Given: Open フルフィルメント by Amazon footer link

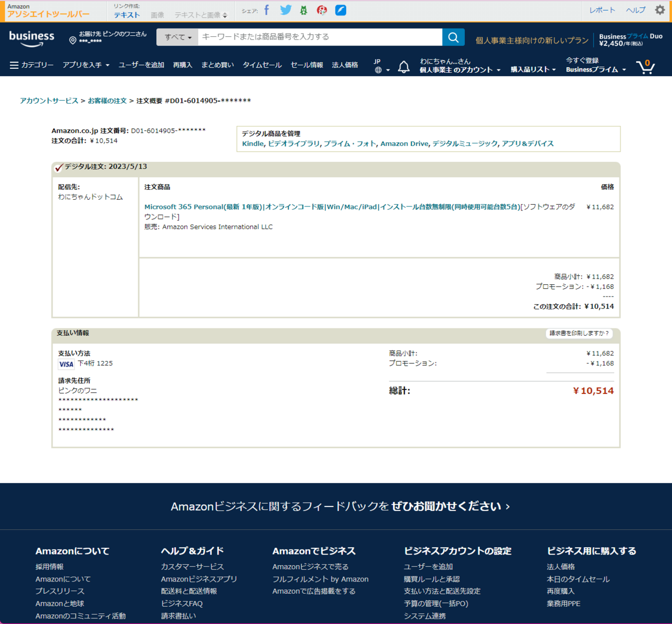Looking at the screenshot, I should (320, 579).
